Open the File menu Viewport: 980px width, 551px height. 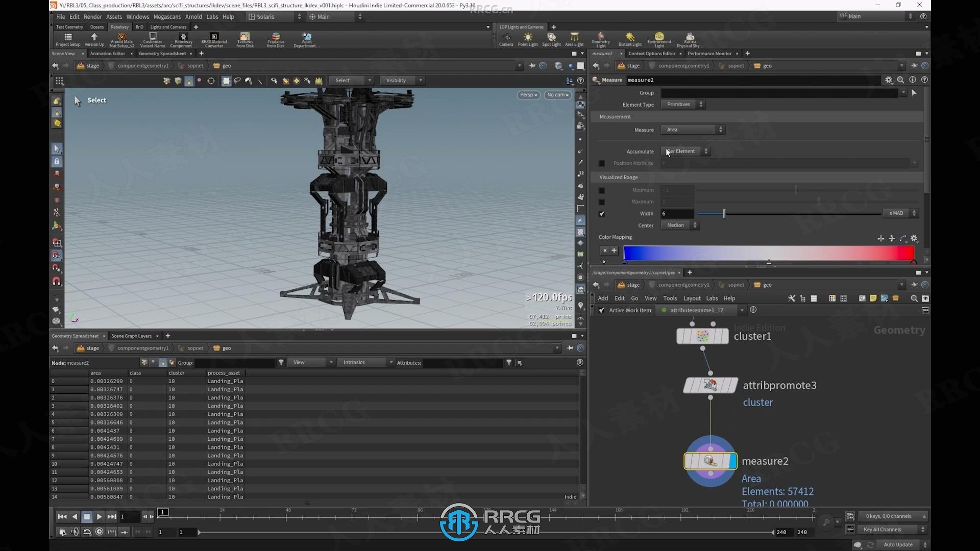coord(61,17)
